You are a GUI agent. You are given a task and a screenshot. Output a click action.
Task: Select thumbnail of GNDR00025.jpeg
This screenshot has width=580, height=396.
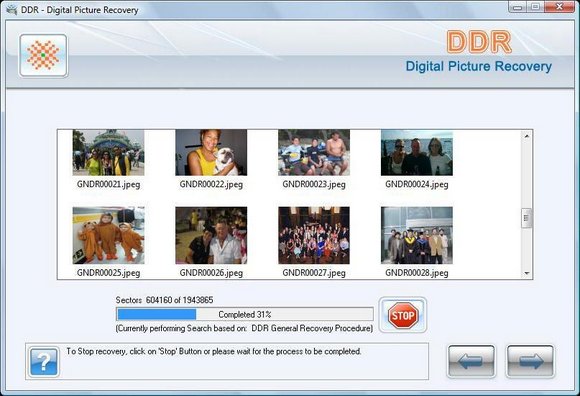pos(108,235)
